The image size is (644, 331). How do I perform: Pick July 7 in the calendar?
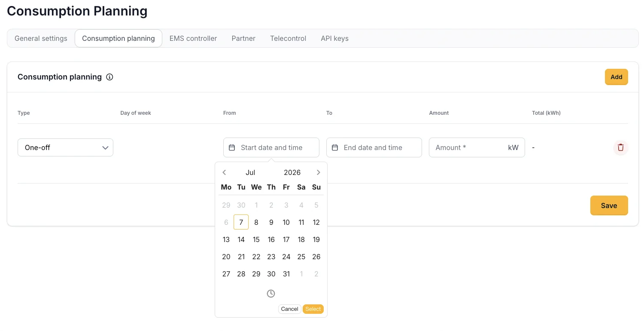tap(241, 222)
